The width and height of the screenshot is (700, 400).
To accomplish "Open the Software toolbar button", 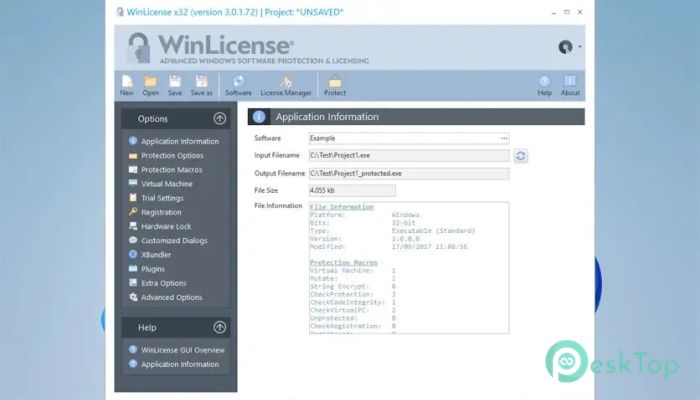I will coord(238,85).
